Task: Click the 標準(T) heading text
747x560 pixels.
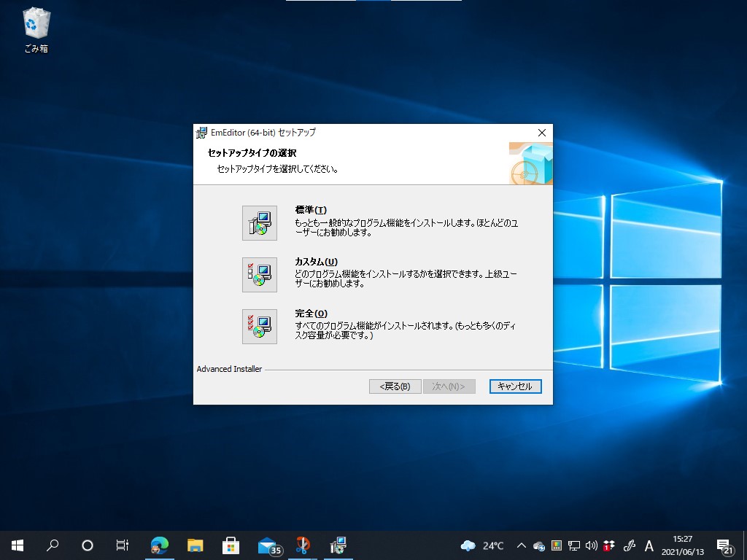Action: point(311,210)
